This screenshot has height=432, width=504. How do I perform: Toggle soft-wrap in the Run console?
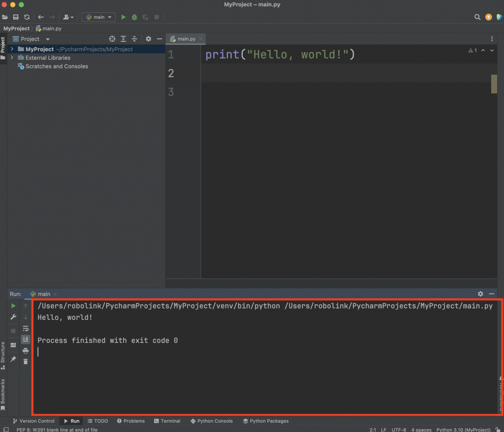point(26,329)
